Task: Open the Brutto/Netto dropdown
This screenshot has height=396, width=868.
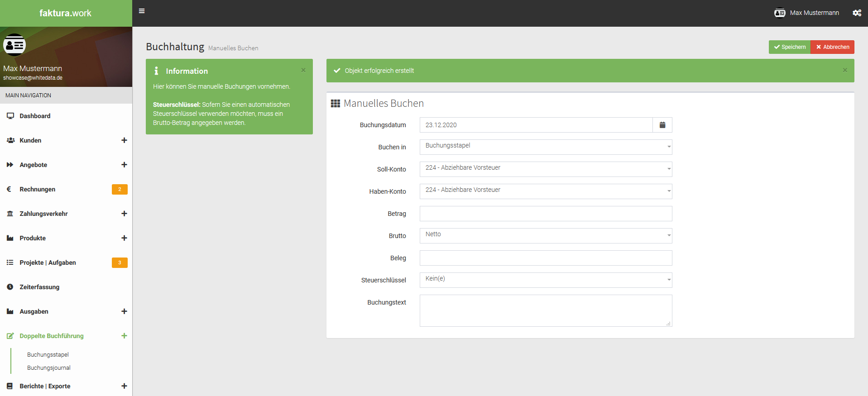Action: 546,236
